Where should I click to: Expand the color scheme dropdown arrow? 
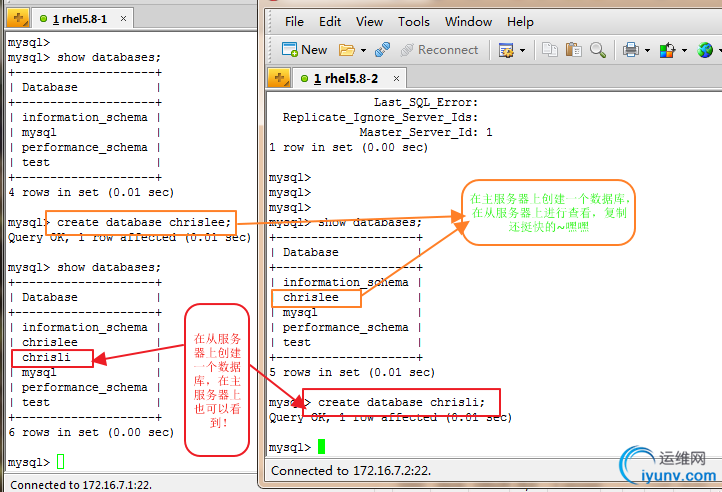(684, 50)
